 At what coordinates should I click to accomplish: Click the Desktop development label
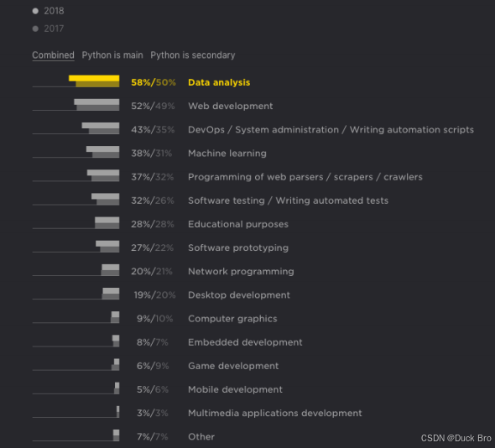click(x=239, y=295)
